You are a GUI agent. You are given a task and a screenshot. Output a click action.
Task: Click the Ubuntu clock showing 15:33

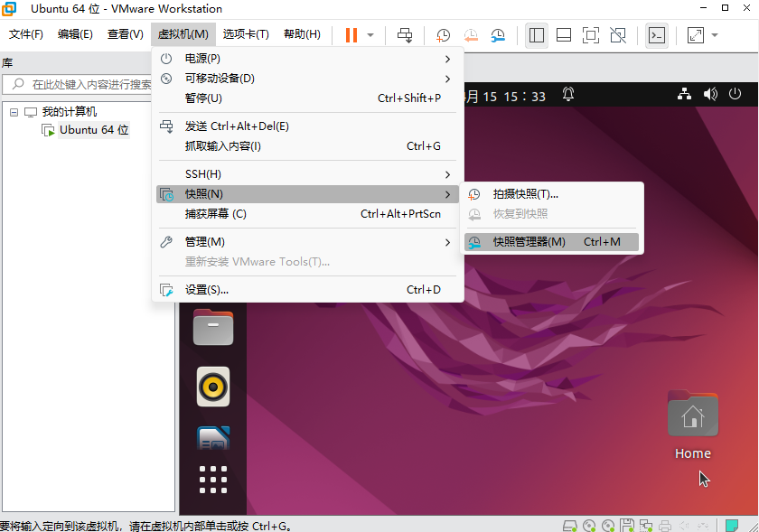[505, 97]
